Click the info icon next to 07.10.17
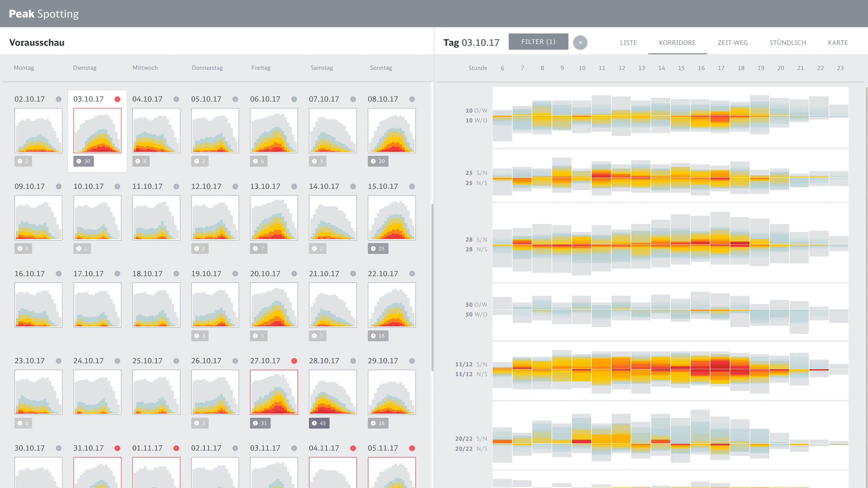 pyautogui.click(x=353, y=99)
